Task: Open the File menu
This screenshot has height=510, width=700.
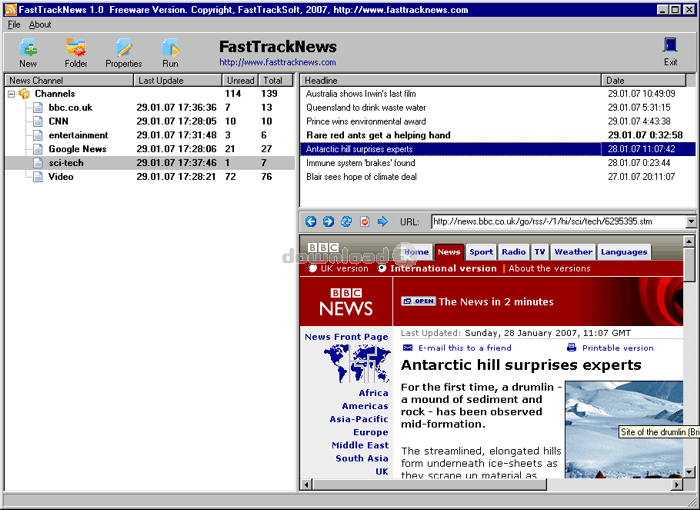Action: pos(14,25)
